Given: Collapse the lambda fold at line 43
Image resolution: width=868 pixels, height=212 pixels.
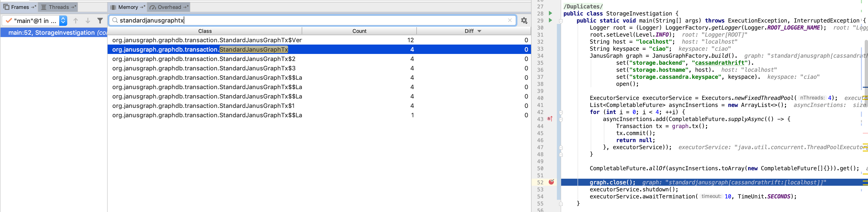Looking at the screenshot, I should 561,119.
